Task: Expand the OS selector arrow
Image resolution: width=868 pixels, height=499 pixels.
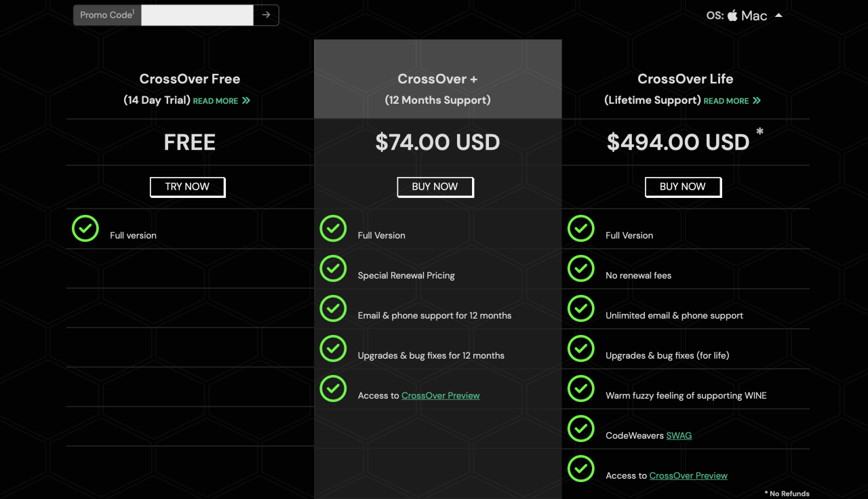Action: click(778, 15)
